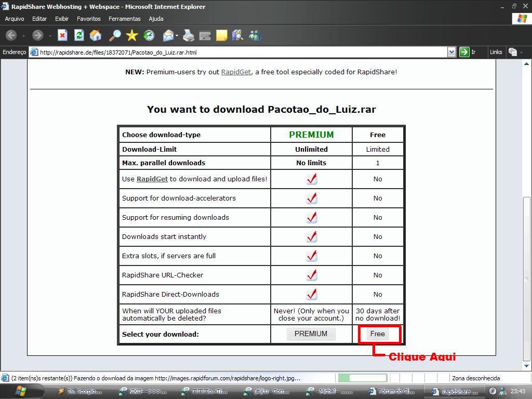The image size is (532, 399).
Task: Open the Favoritos menu
Action: coord(88,19)
